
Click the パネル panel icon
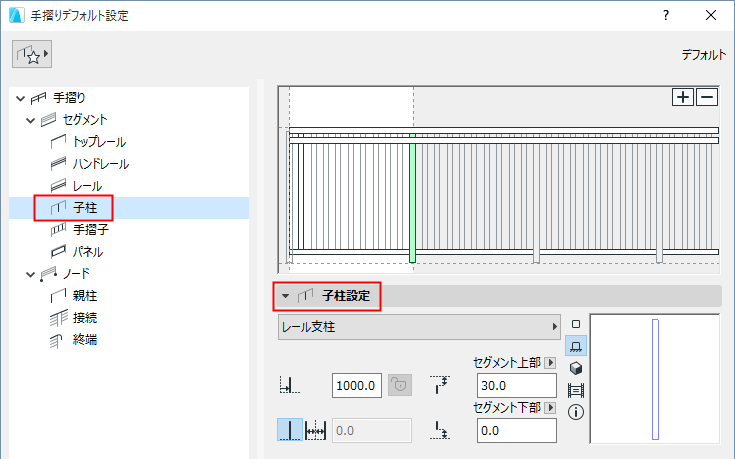click(x=58, y=252)
